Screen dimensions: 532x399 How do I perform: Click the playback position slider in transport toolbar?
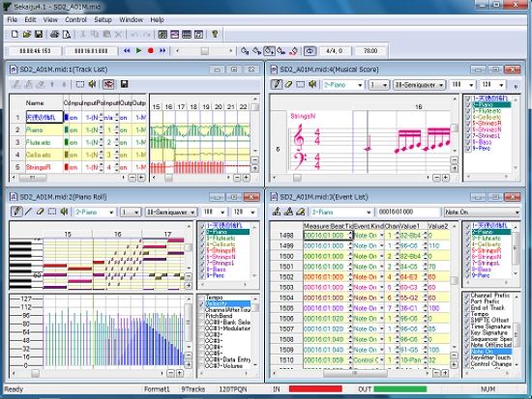[x=205, y=51]
